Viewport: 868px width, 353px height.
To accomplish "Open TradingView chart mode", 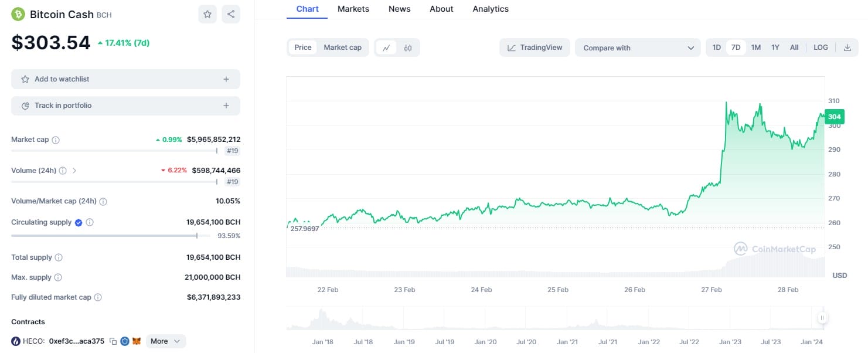I will 535,47.
